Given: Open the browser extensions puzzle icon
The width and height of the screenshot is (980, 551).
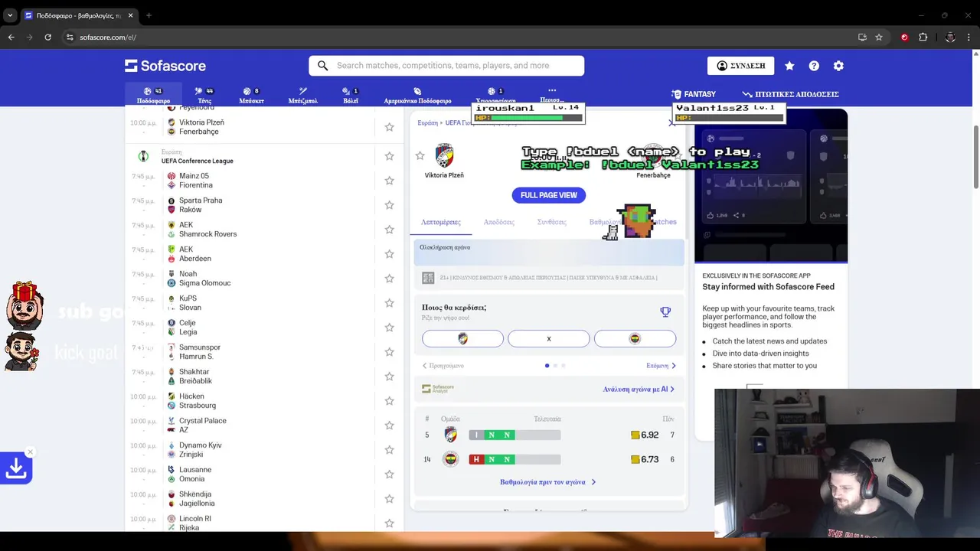Looking at the screenshot, I should click(x=923, y=37).
